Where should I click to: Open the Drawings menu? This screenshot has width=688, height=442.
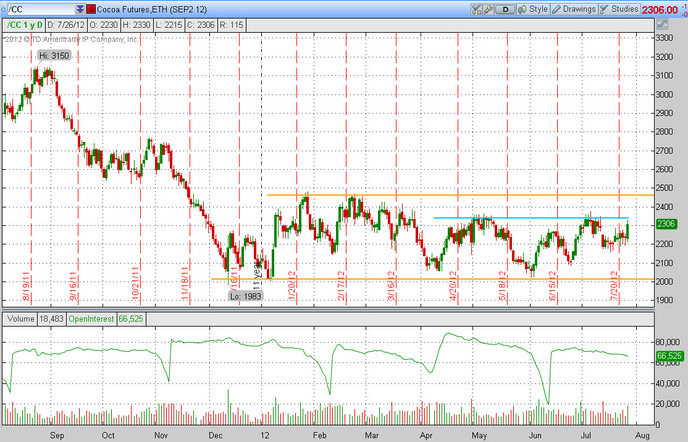point(574,9)
